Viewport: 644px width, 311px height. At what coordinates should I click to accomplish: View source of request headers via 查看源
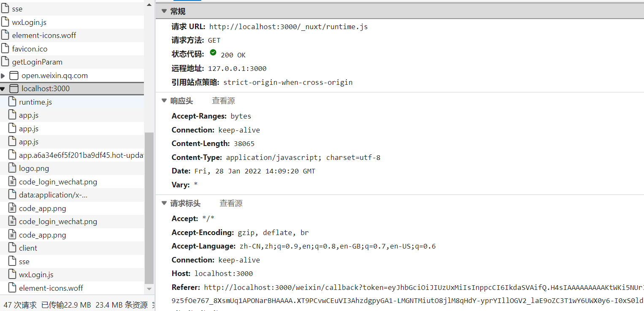tap(231, 203)
